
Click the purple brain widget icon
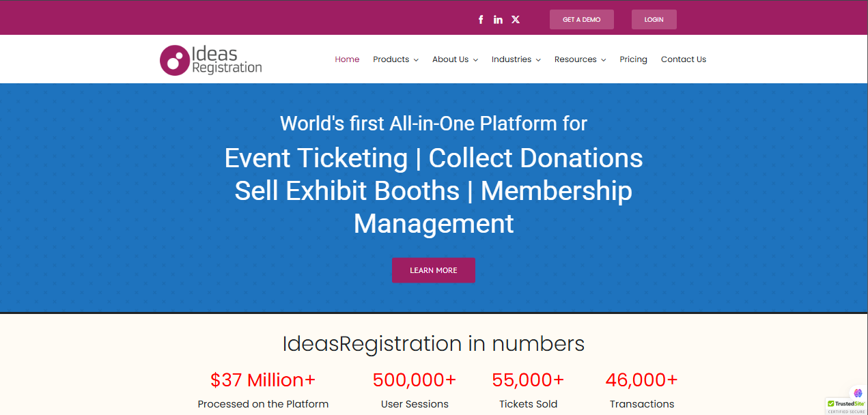click(x=858, y=393)
